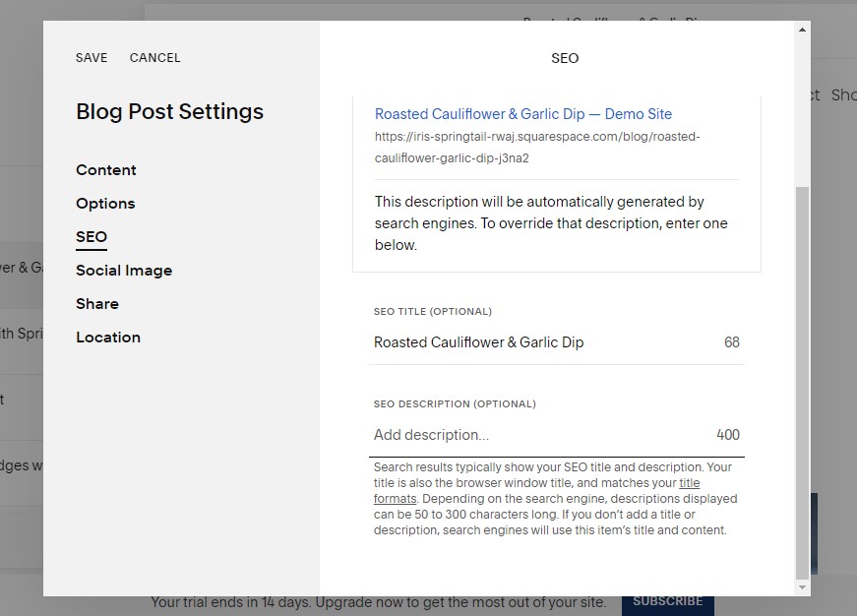The width and height of the screenshot is (857, 616).
Task: Click the trial ends in 14 days message
Action: click(378, 602)
